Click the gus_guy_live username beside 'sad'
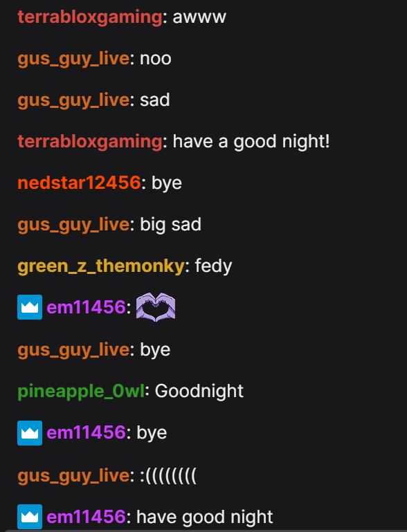 pyautogui.click(x=73, y=100)
